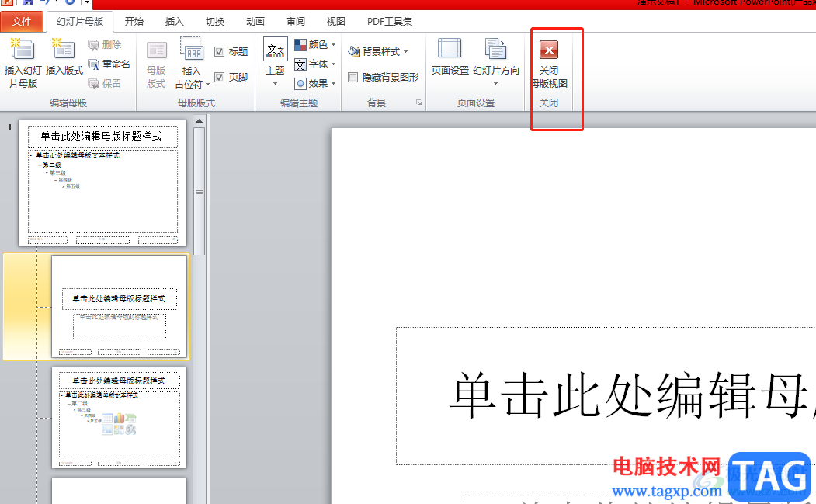The width and height of the screenshot is (816, 504).
Task: Click the Insert Slide Master icon
Action: tap(23, 50)
